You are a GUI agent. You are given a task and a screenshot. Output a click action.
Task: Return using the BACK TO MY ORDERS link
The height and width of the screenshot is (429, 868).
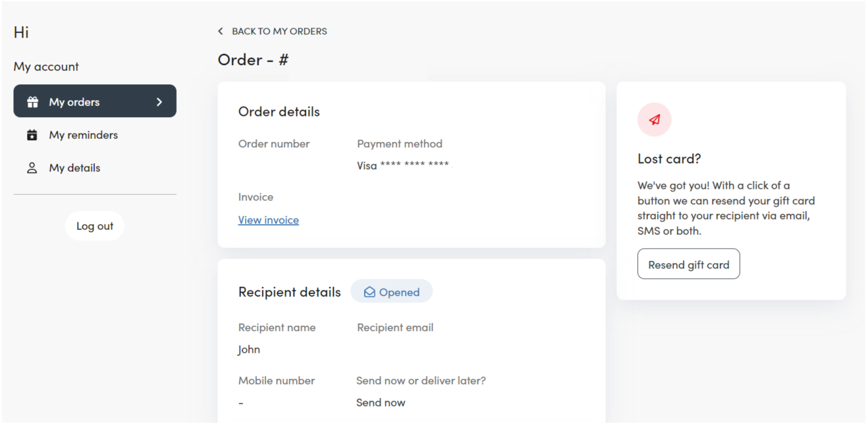(279, 31)
